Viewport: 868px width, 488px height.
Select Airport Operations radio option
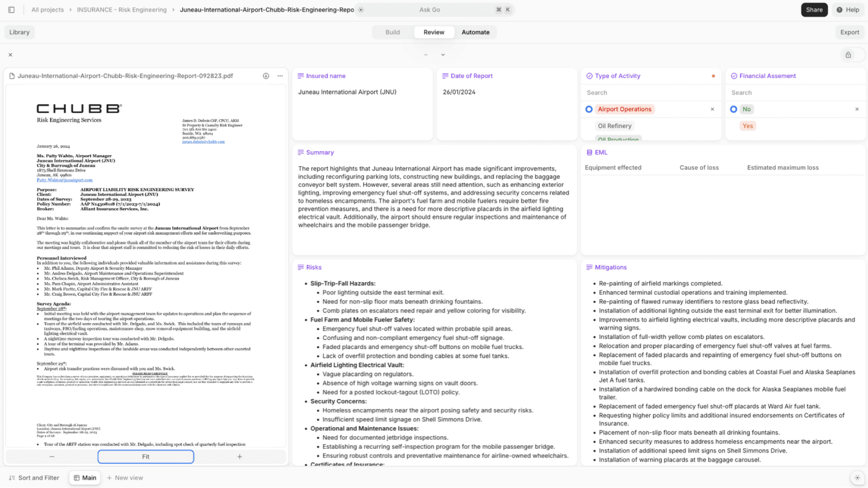(x=589, y=109)
